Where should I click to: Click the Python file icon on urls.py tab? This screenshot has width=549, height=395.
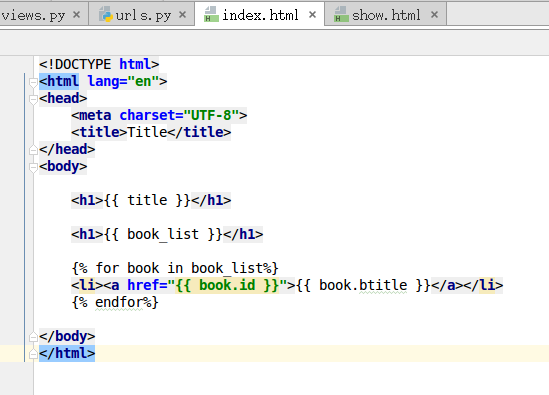pyautogui.click(x=105, y=14)
